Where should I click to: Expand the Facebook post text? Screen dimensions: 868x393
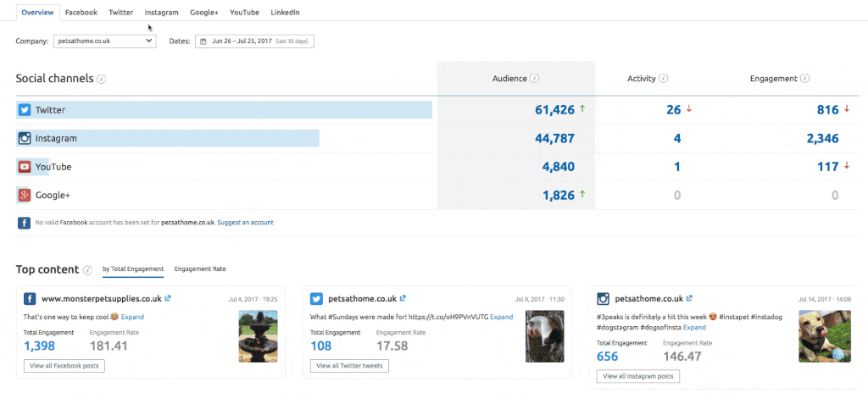[133, 317]
